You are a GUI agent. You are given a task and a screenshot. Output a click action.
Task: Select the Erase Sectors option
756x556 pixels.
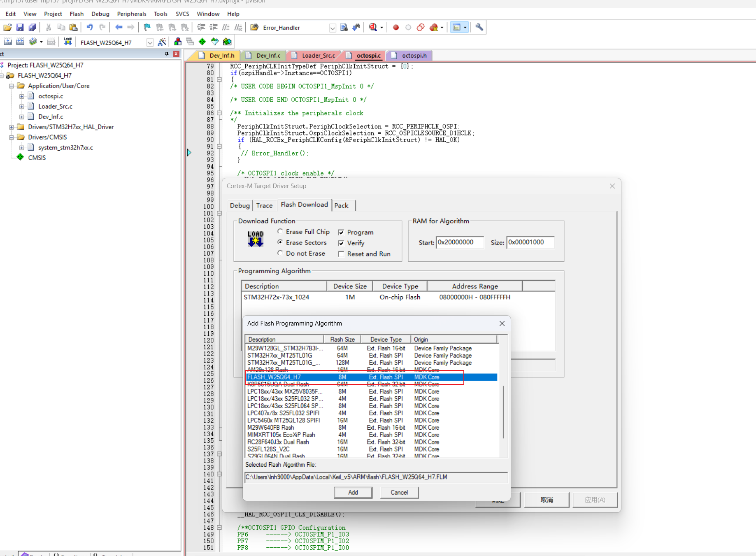pyautogui.click(x=280, y=242)
